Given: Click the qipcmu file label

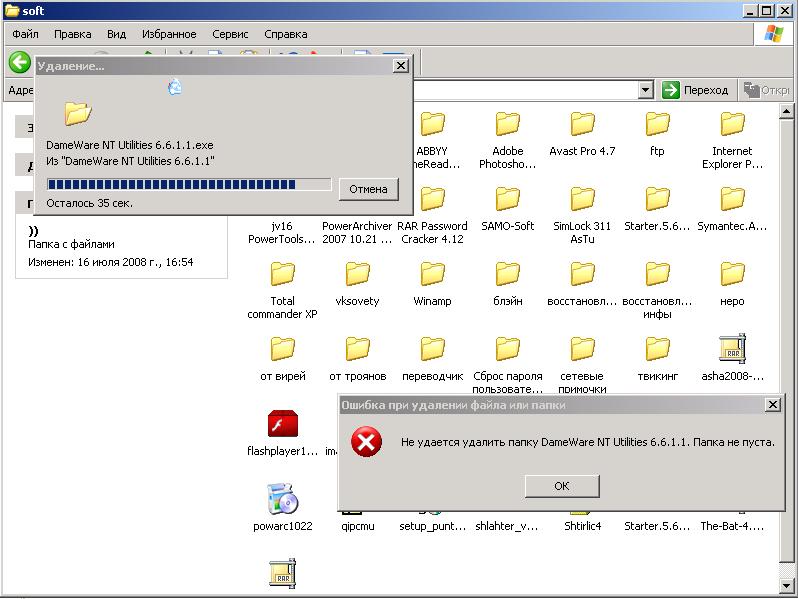Looking at the screenshot, I should tap(357, 526).
